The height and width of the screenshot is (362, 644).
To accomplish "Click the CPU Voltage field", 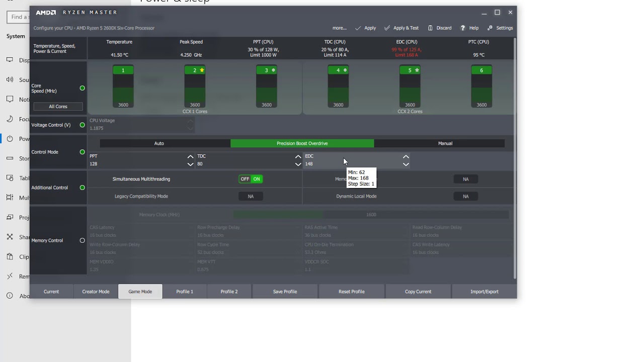I will click(141, 125).
